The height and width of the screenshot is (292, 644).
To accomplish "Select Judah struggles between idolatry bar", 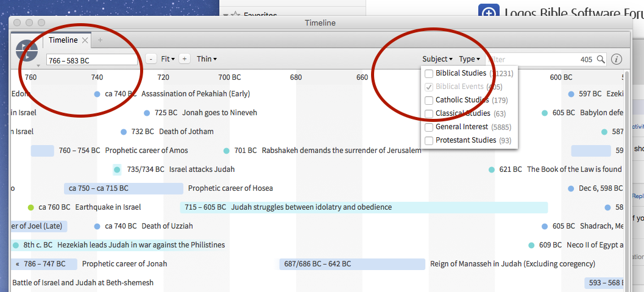I will (x=364, y=207).
